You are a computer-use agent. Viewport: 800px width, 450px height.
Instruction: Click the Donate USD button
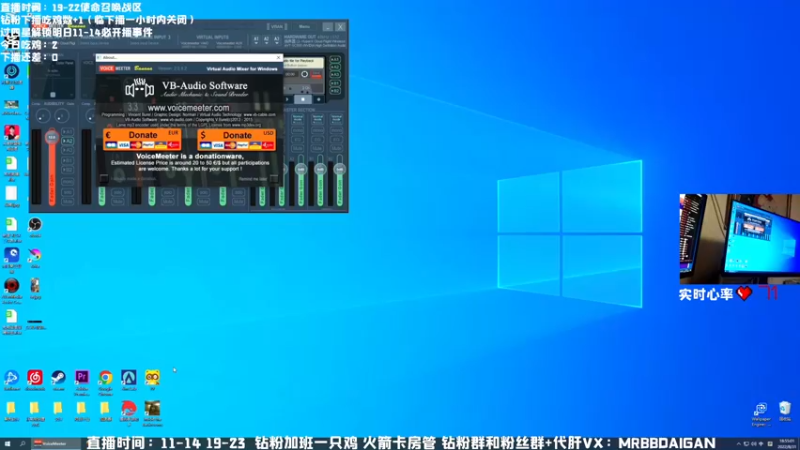(x=237, y=139)
